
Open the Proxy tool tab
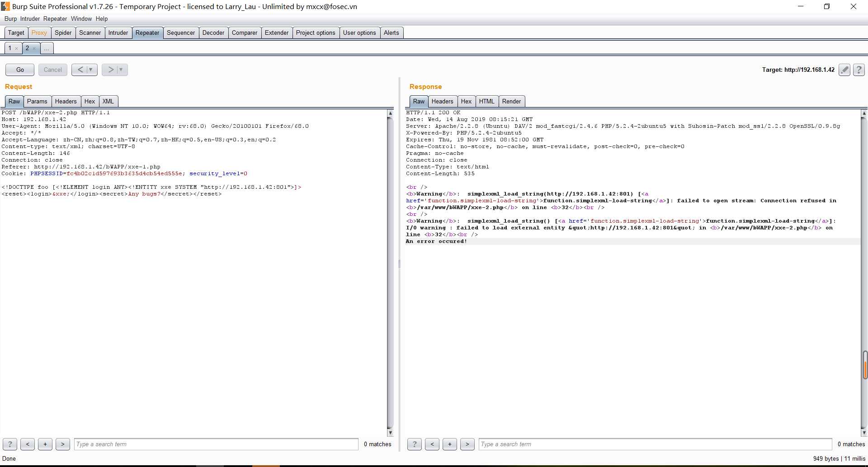click(x=39, y=33)
